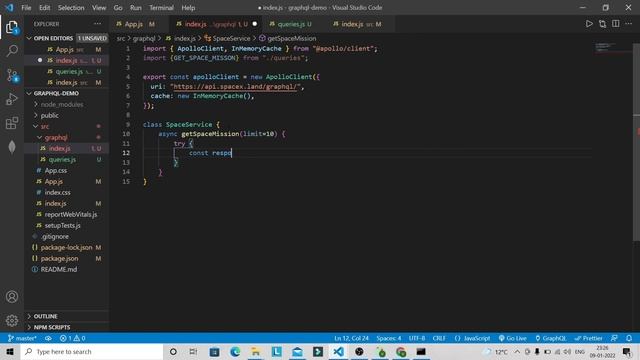Change UTF-8 encoding setting

[417, 338]
